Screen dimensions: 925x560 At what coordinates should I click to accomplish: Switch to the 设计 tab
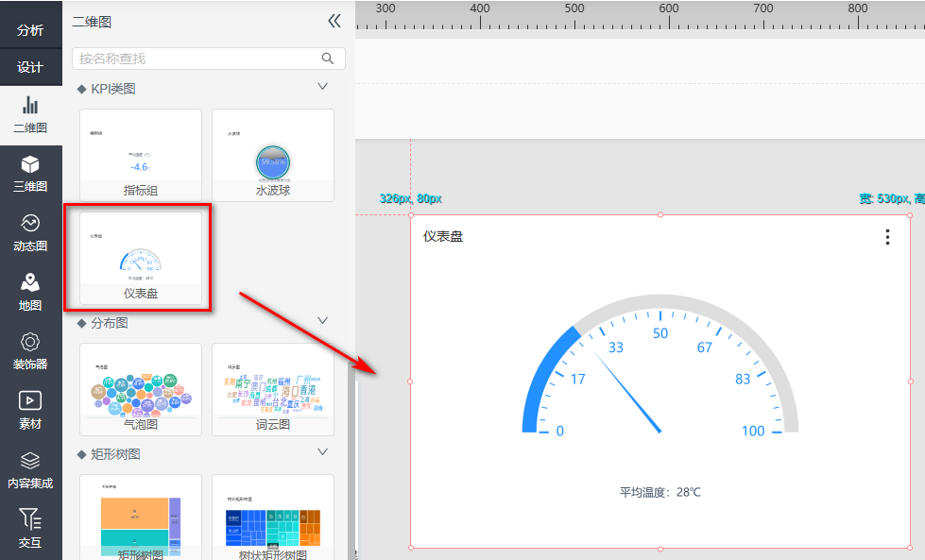pos(30,67)
